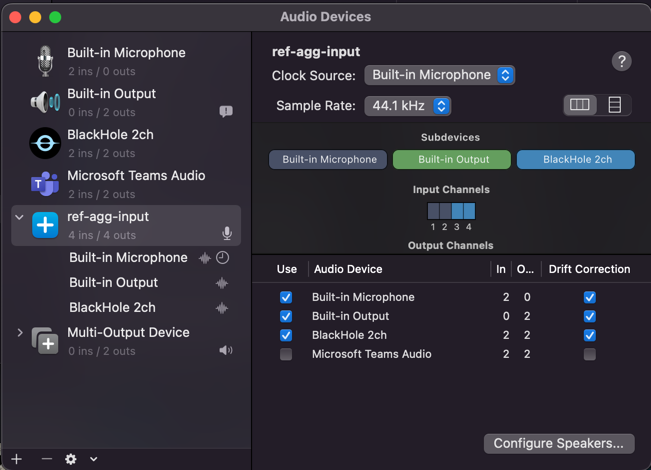Collapse the ref-agg-input device tree
This screenshot has height=470, width=651.
pos(20,217)
